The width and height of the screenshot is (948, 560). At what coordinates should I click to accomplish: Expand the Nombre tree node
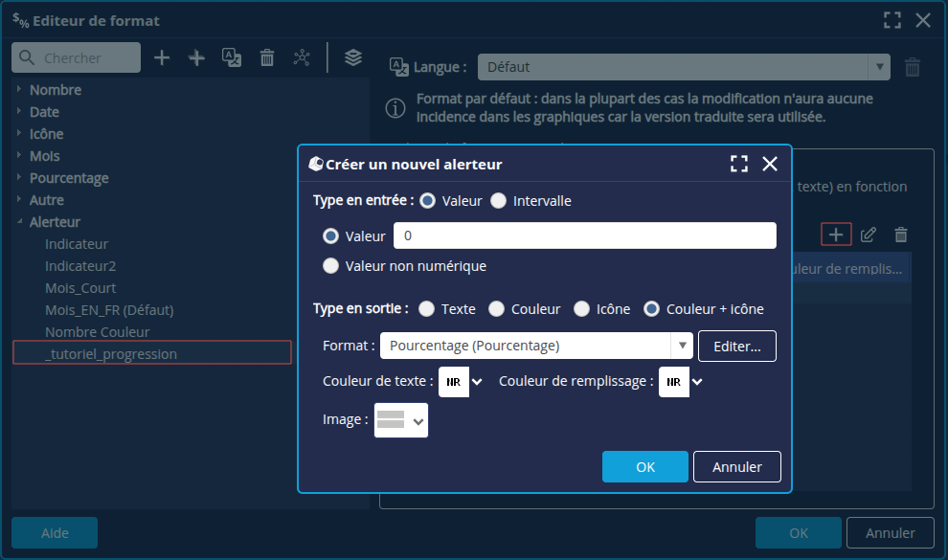19,90
